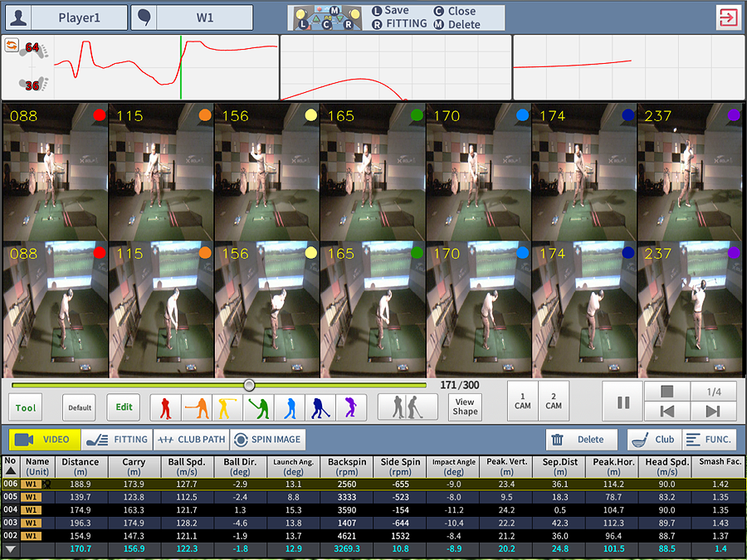Open the W1 club selector

[x=204, y=17]
